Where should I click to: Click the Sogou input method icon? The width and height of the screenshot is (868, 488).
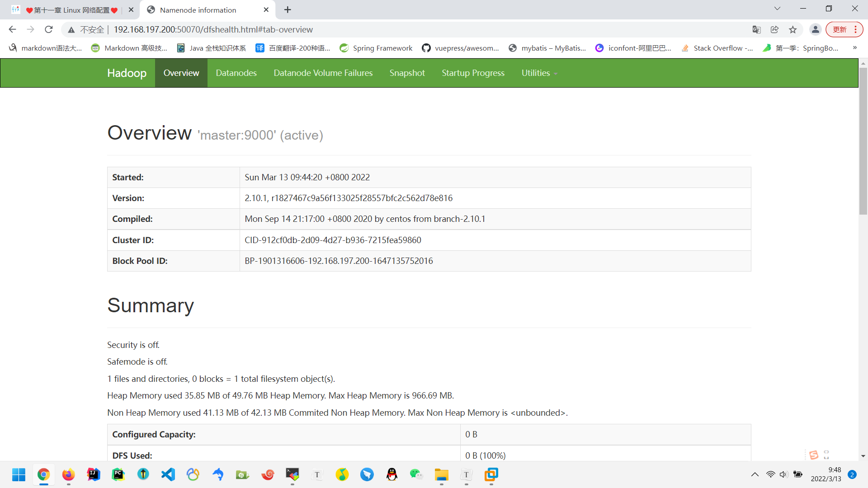813,455
